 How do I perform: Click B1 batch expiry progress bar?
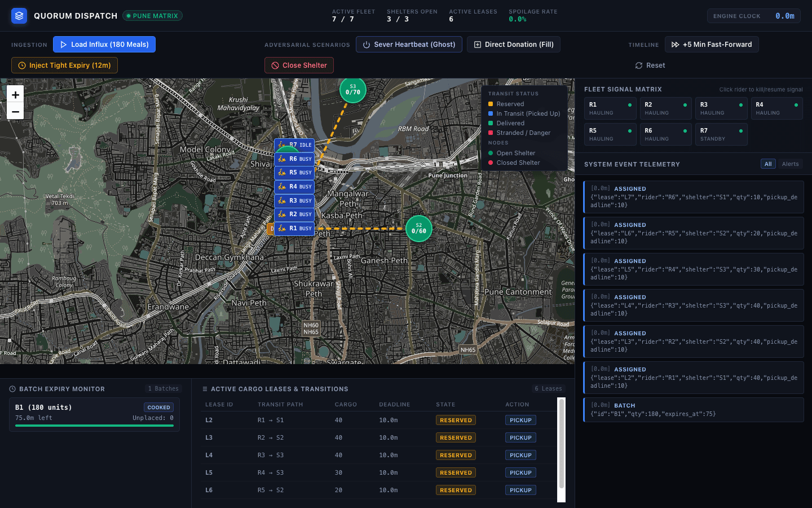pyautogui.click(x=94, y=426)
